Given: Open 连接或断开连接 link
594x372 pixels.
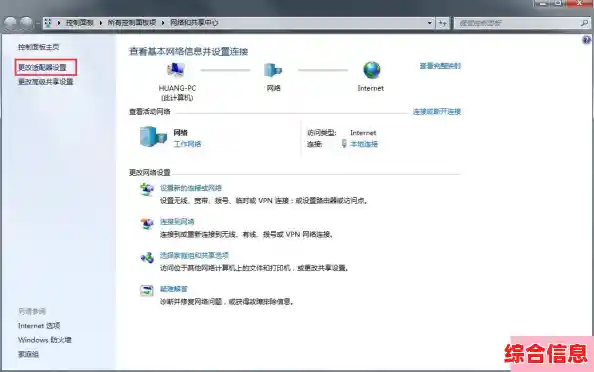Looking at the screenshot, I should coord(436,111).
